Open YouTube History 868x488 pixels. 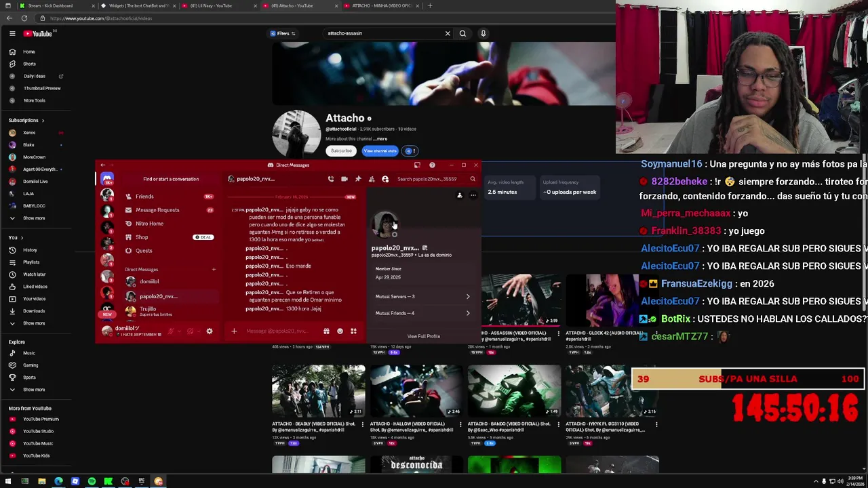pos(37,250)
